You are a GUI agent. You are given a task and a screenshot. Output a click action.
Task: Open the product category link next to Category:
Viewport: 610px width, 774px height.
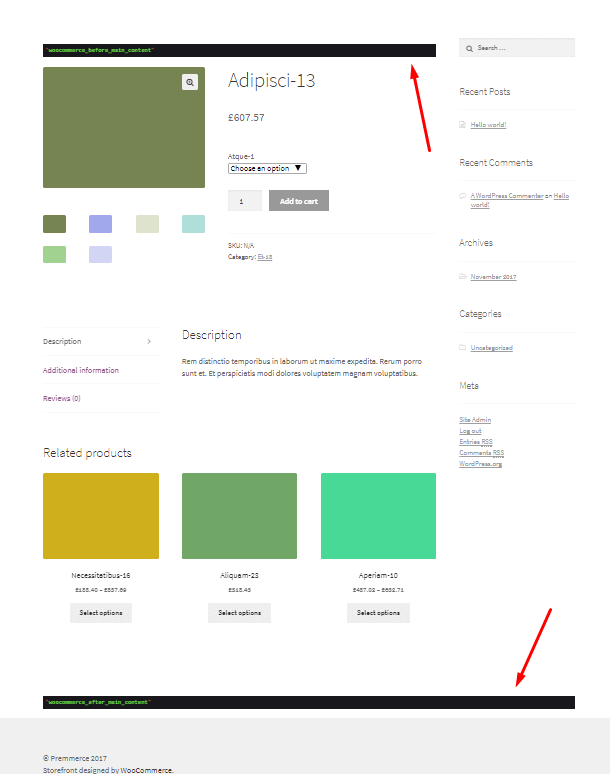point(265,257)
